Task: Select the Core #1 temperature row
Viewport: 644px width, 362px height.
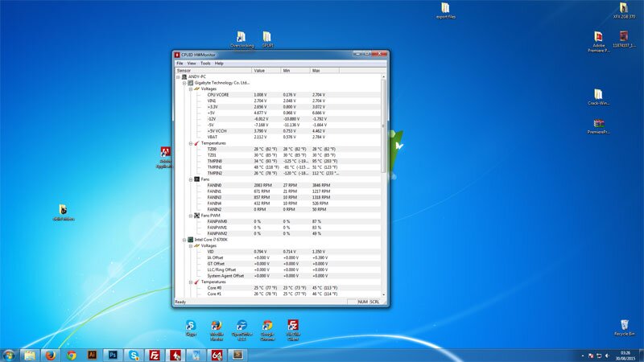Action: click(278, 294)
